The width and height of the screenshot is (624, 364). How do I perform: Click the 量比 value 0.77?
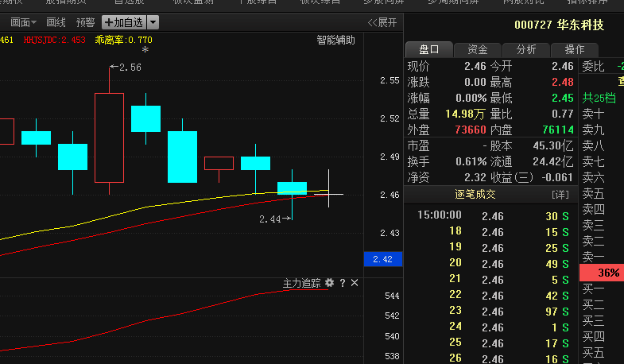(x=562, y=114)
